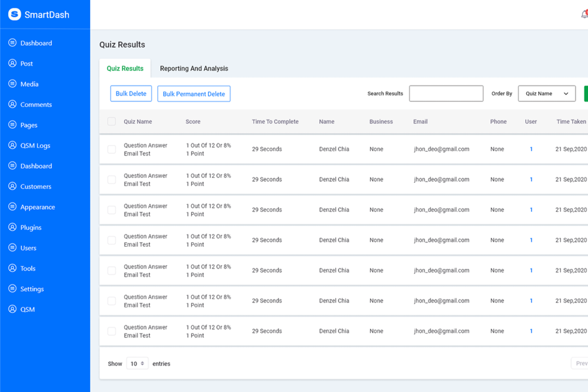This screenshot has width=588, height=392.
Task: Open Comments via its sidebar icon
Action: (13, 104)
